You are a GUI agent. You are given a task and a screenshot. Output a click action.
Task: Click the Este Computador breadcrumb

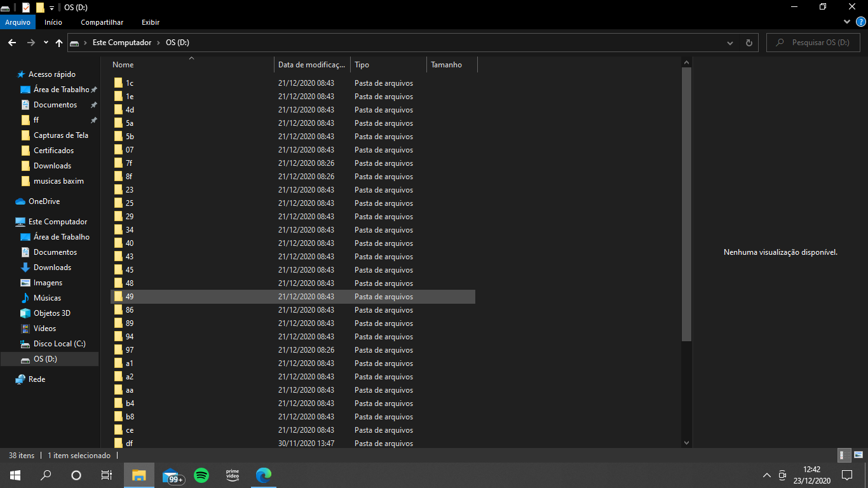(x=122, y=43)
